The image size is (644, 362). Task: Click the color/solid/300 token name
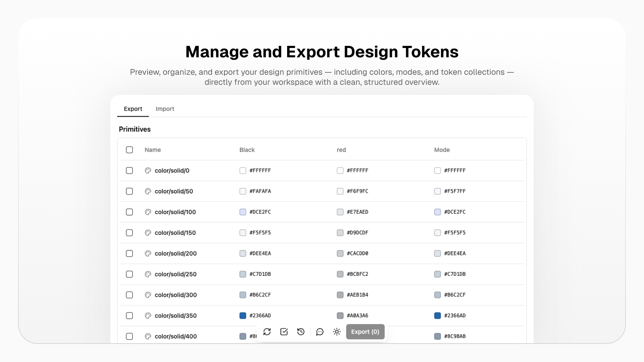point(176,295)
